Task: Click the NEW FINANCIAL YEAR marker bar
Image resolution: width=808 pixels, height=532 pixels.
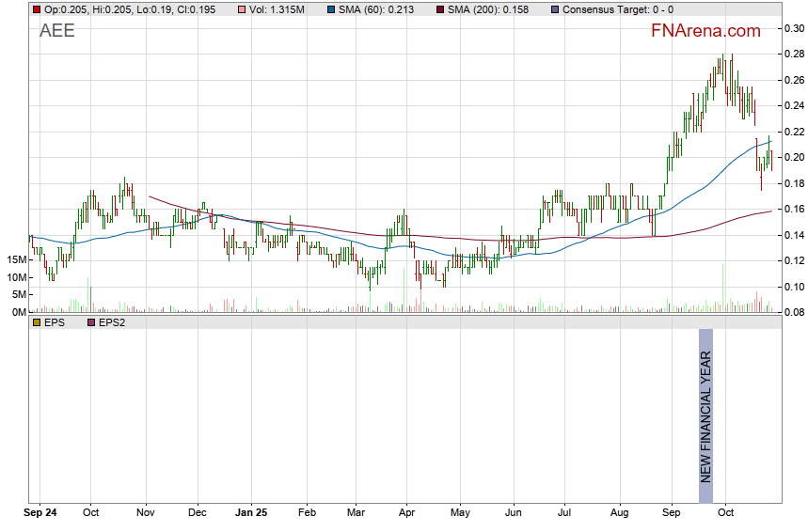Action: pyautogui.click(x=705, y=406)
